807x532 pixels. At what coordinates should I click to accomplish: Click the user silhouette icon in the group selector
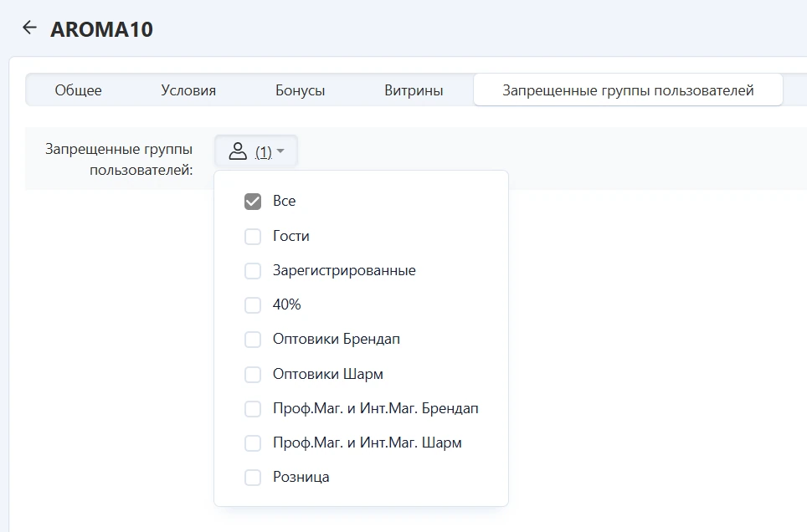[238, 151]
